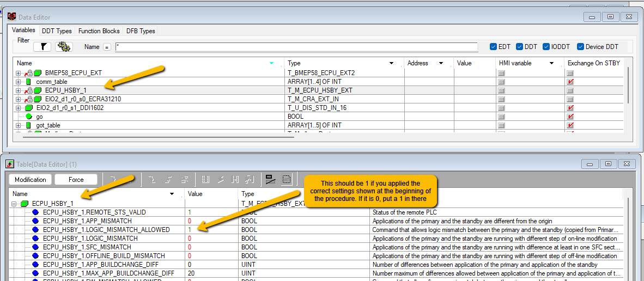Select the ECPU_HSBY_1.APP_MISMATCH row
This screenshot has width=644, height=281.
(x=315, y=221)
